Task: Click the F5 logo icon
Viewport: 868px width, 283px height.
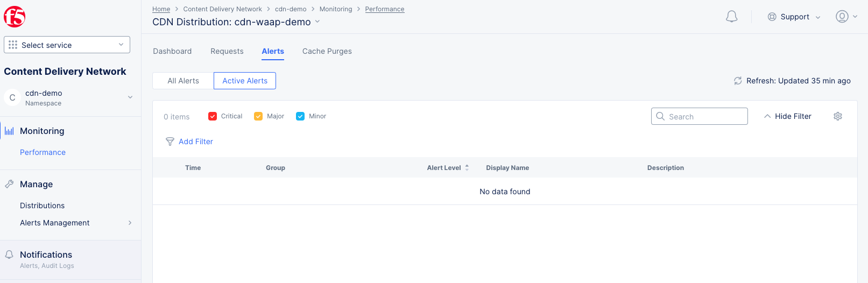Action: click(15, 17)
